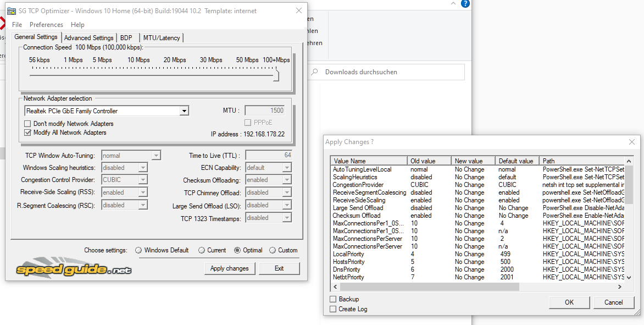Click the SG TCP Optimizer title bar icon

point(12,10)
